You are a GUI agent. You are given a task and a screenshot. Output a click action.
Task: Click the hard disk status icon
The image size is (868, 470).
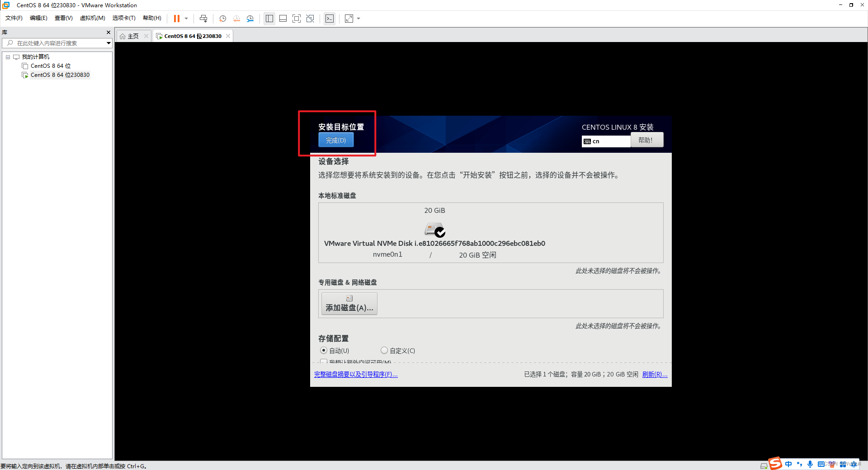[764, 466]
